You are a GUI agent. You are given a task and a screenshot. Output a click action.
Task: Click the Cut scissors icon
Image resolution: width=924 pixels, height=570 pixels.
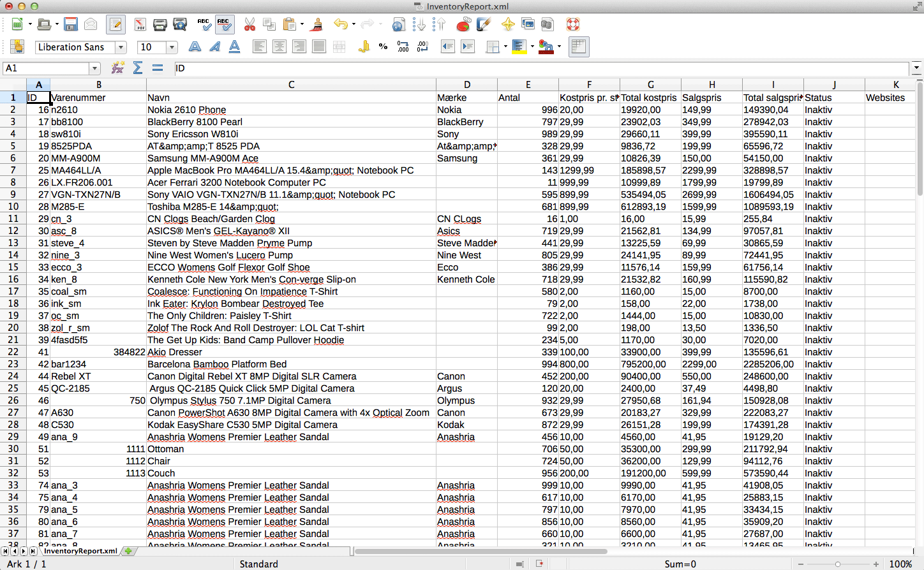click(250, 25)
